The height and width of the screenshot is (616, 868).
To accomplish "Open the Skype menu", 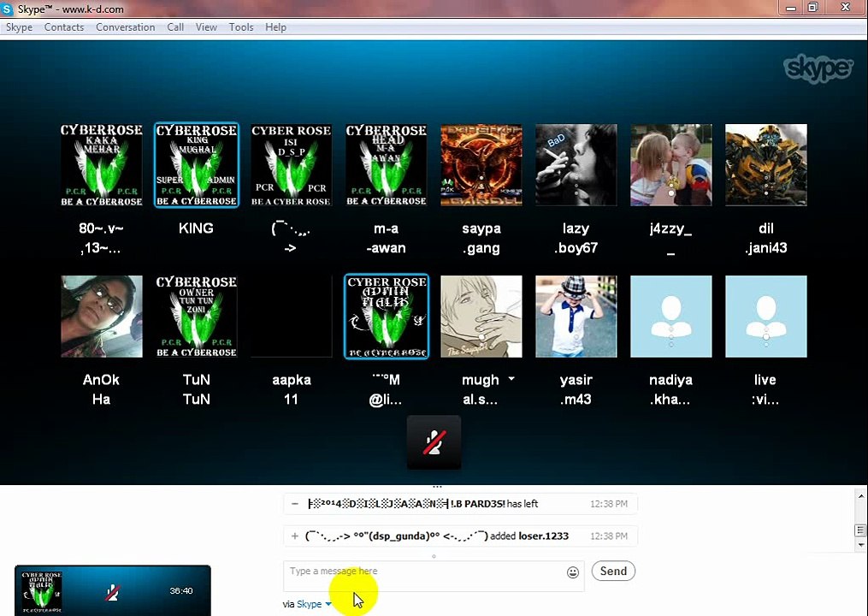I will coord(19,27).
